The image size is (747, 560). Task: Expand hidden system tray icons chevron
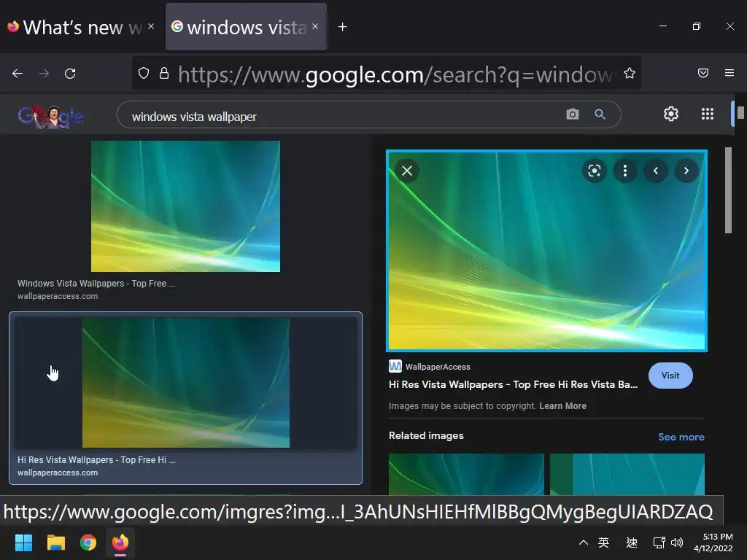click(583, 542)
